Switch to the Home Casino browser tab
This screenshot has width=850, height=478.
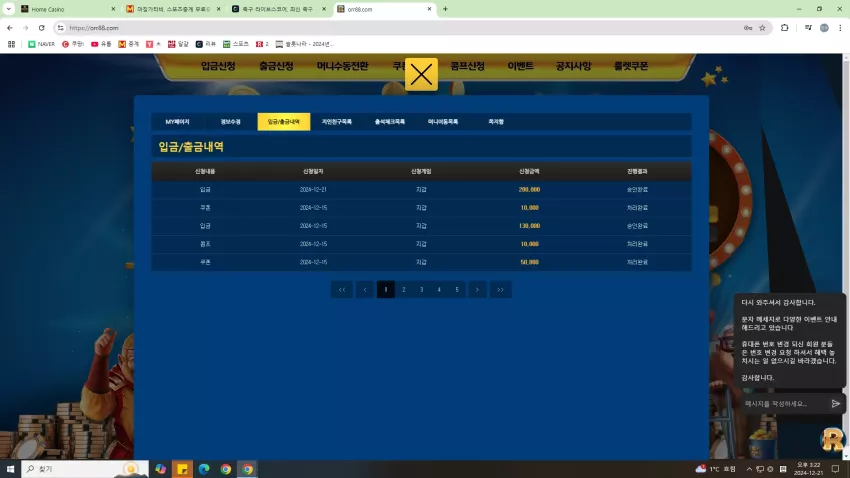(x=65, y=9)
